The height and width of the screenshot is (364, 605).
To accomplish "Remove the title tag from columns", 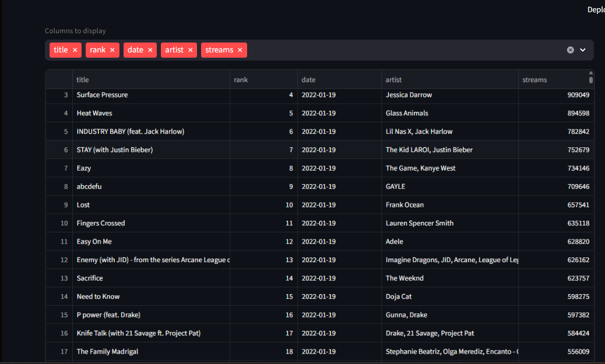I will (x=75, y=50).
